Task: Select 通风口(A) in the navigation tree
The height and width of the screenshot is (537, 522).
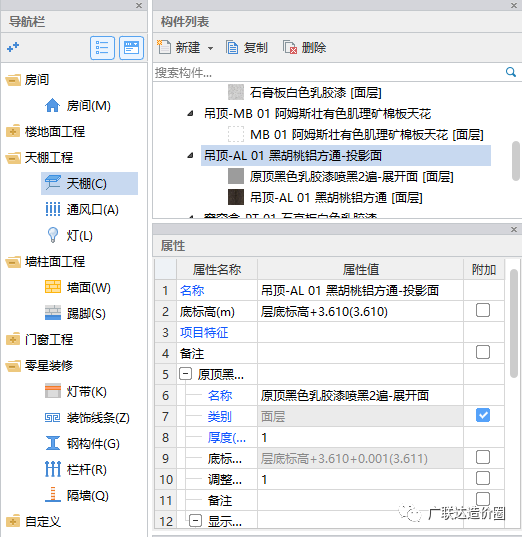Action: click(82, 209)
